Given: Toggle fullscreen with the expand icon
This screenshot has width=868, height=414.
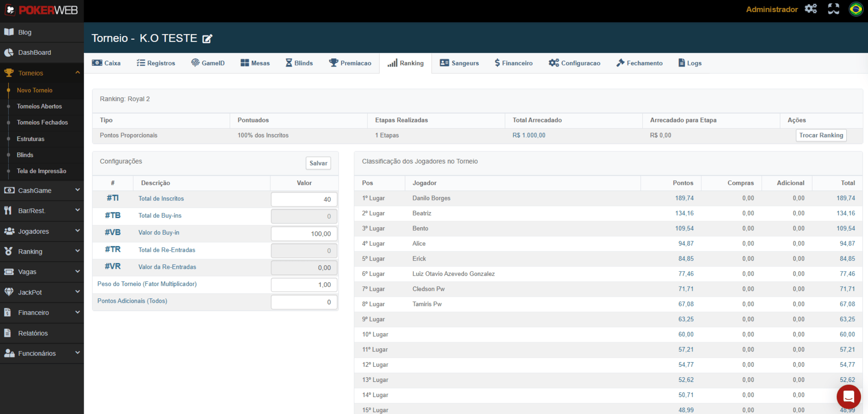Looking at the screenshot, I should [x=833, y=9].
